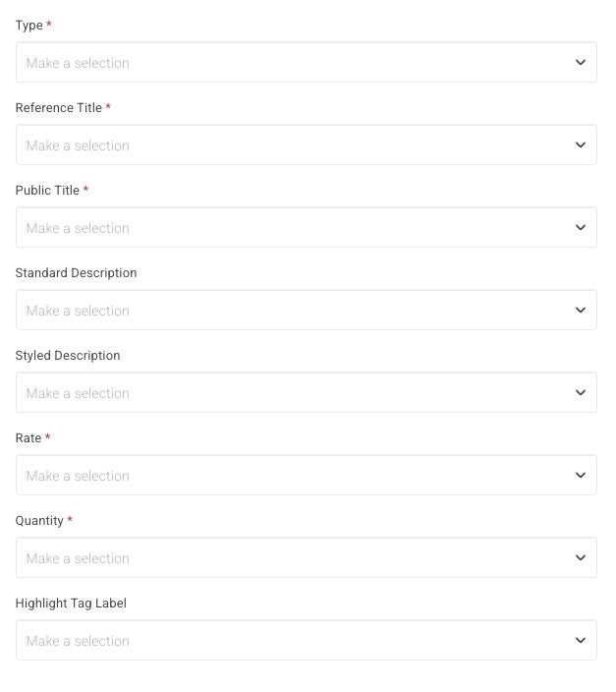Open the Type selection dropdown

[x=307, y=62]
